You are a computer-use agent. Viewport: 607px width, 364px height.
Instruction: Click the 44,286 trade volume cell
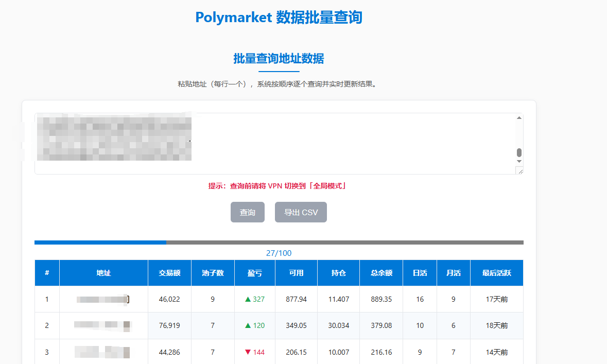[169, 352]
